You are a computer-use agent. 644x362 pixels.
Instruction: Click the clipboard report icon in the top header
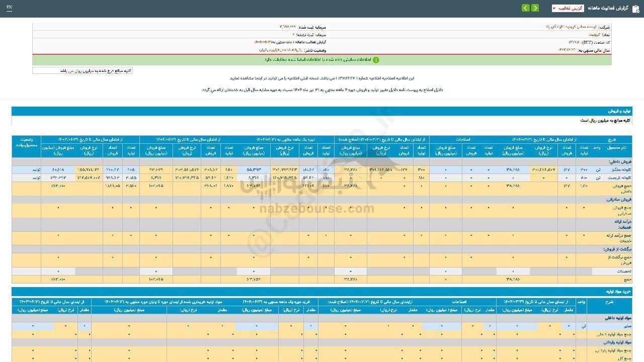635,9
